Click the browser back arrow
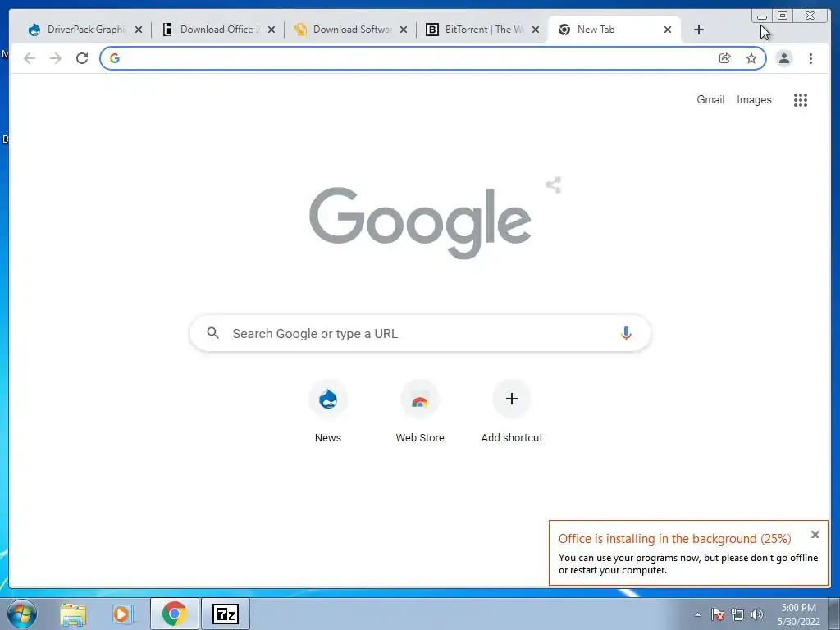840x630 pixels. (x=30, y=58)
